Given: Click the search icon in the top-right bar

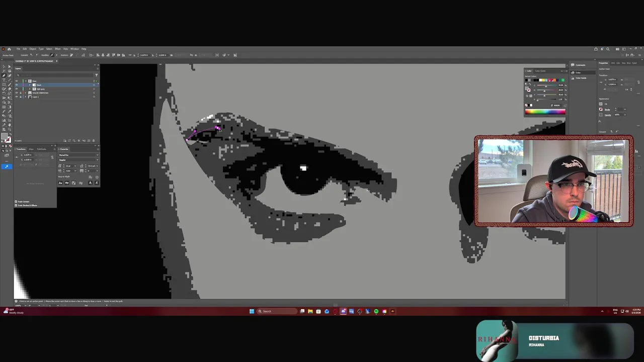Looking at the screenshot, I should (608, 49).
